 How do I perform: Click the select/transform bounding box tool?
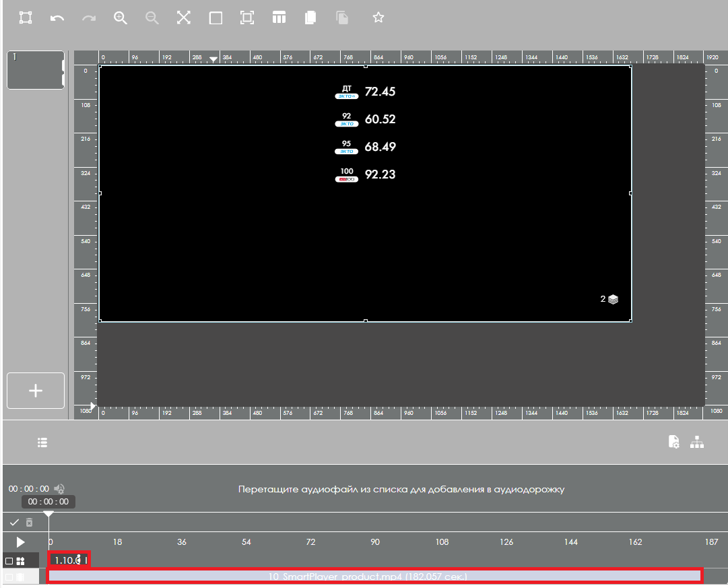(26, 18)
